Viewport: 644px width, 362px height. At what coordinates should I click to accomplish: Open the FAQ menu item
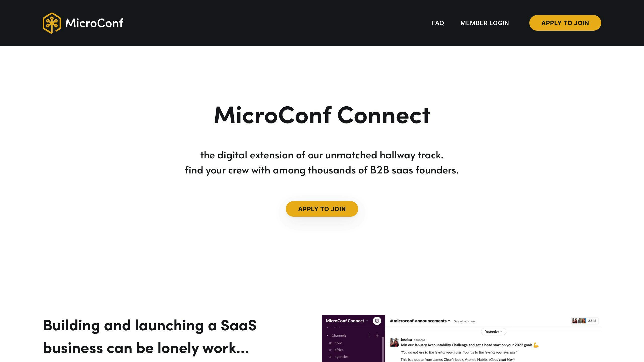tap(437, 23)
